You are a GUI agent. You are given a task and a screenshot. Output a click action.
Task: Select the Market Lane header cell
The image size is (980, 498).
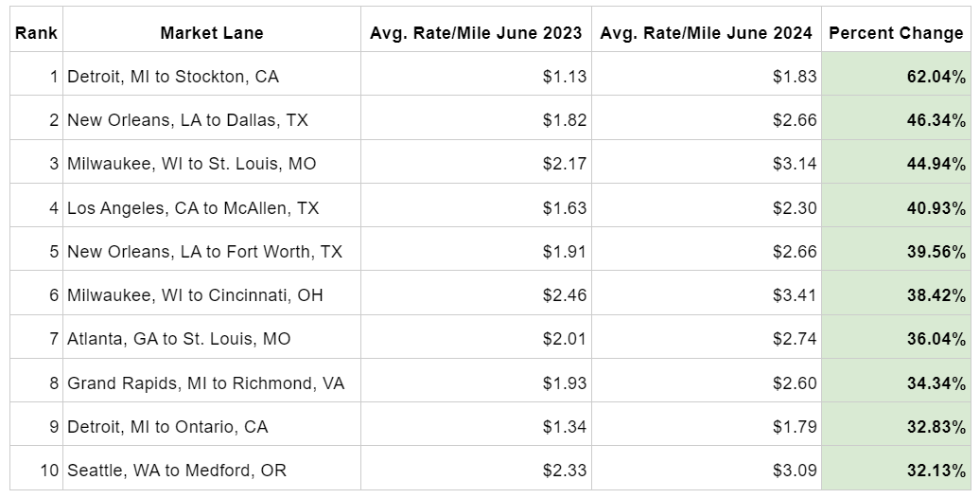pos(212,32)
